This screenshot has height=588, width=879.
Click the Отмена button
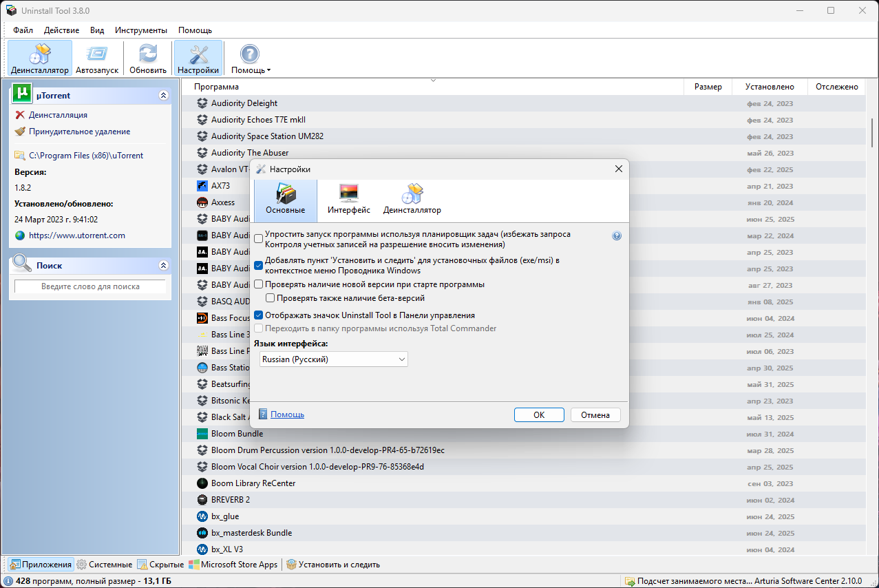(x=595, y=415)
